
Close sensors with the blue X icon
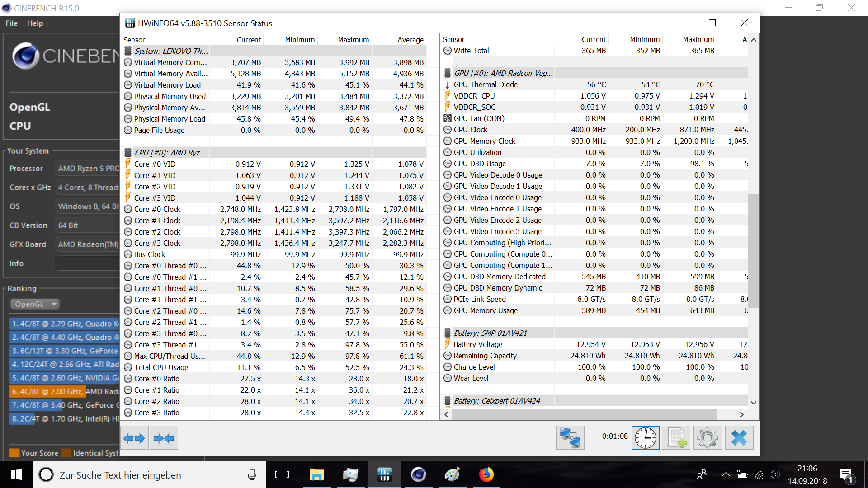click(739, 438)
